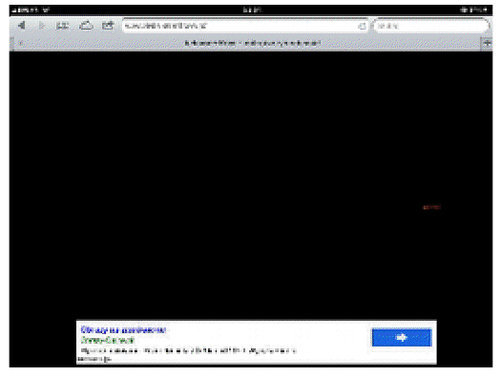Click the small red text on the black page

tap(432, 207)
